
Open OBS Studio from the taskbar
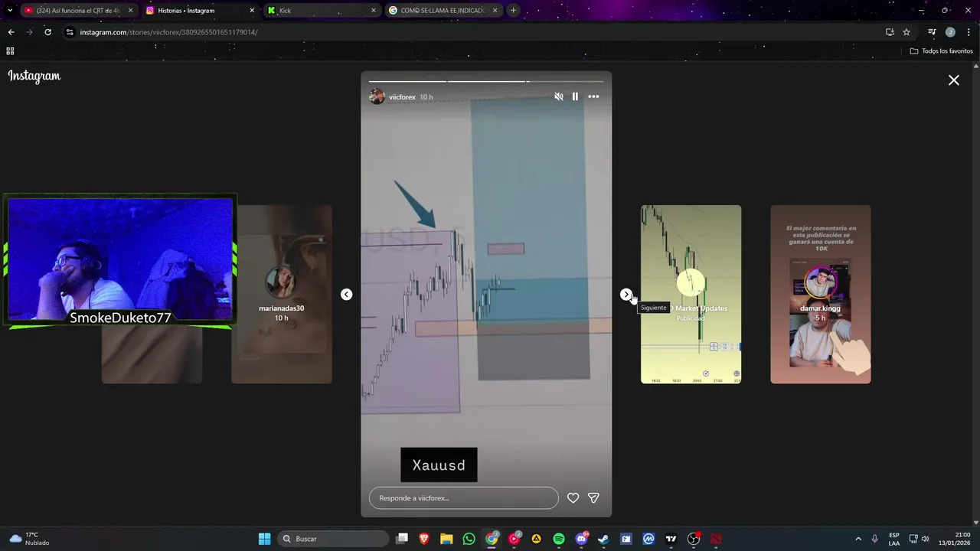coord(694,539)
